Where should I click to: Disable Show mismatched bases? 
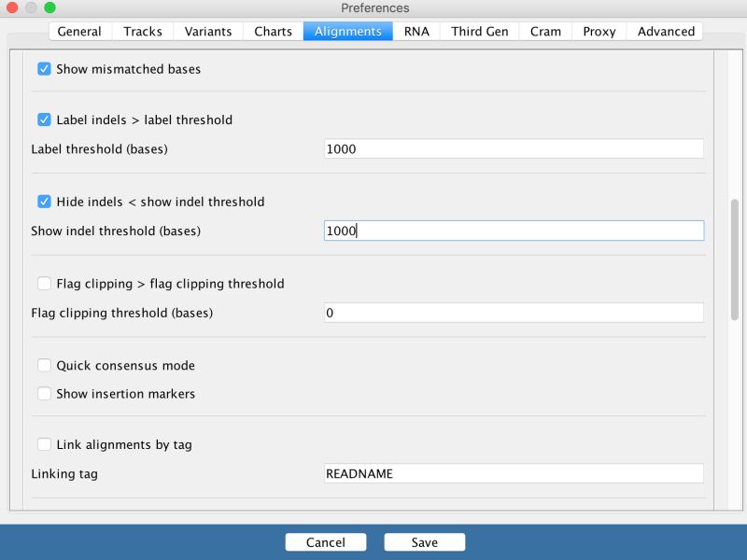(x=44, y=68)
